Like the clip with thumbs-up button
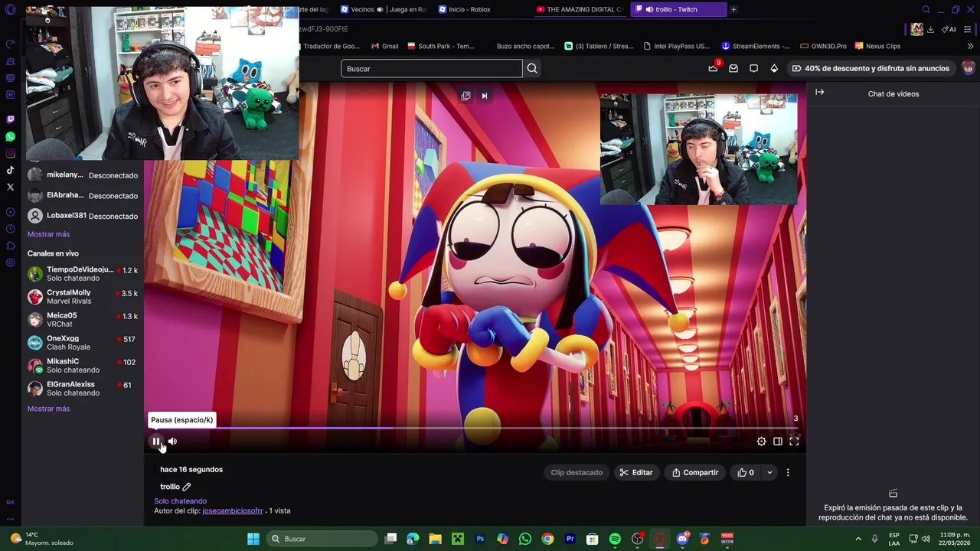The width and height of the screenshot is (980, 551). (x=746, y=472)
